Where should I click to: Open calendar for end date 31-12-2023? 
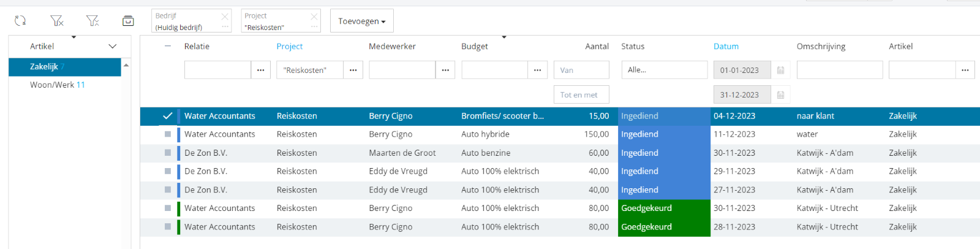(x=780, y=94)
